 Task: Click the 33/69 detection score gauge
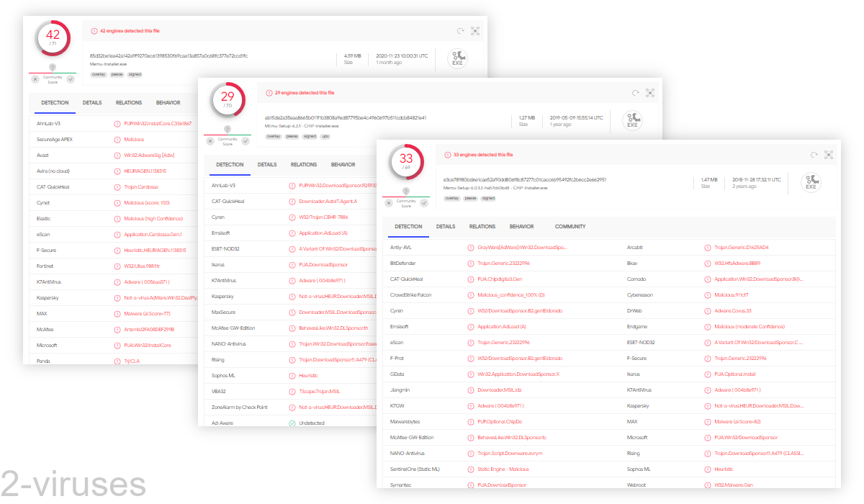[x=406, y=162]
